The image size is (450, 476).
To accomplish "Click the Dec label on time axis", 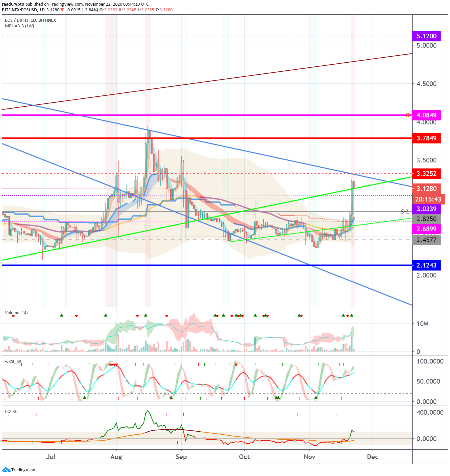I will click(x=373, y=457).
